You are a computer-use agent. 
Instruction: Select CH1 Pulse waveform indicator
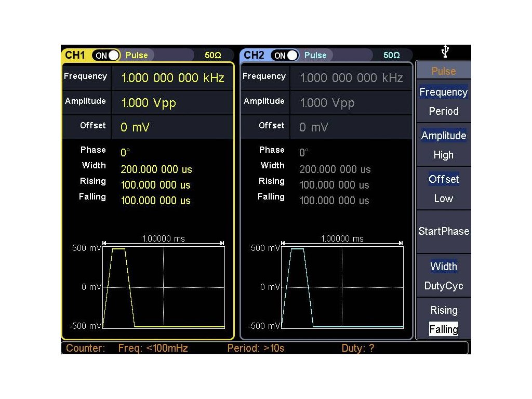tap(137, 55)
